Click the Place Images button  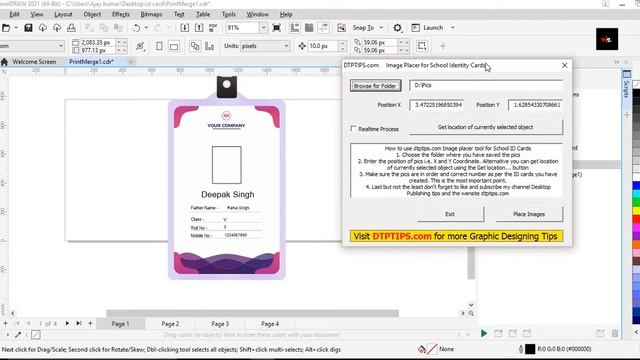529,214
